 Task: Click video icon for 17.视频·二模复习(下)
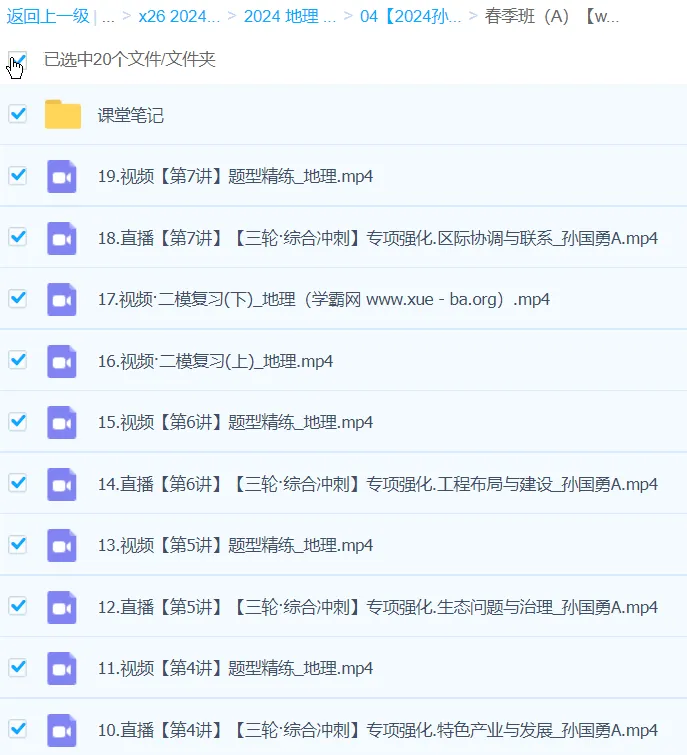(62, 299)
